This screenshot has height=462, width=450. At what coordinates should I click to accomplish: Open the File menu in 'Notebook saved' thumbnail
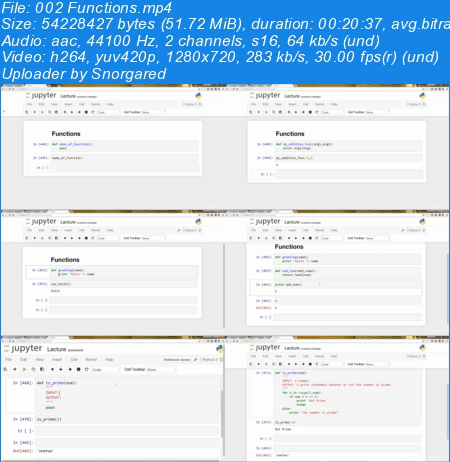pyautogui.click(x=9, y=360)
